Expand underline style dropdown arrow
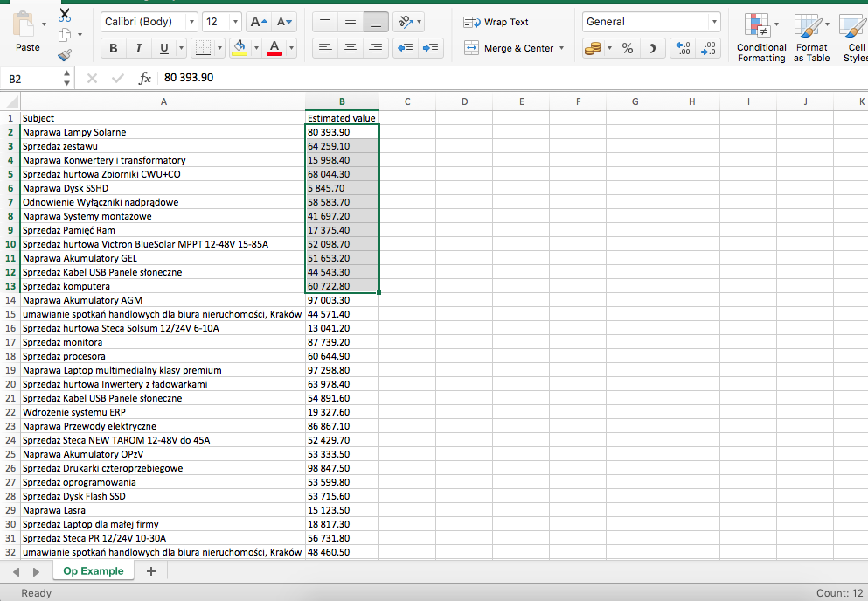The image size is (868, 601). point(181,49)
